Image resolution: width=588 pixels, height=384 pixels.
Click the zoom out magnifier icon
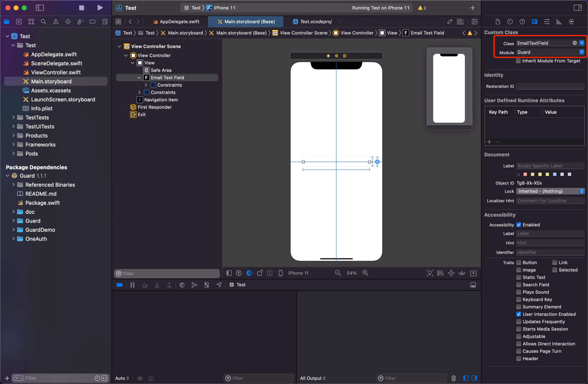point(337,273)
